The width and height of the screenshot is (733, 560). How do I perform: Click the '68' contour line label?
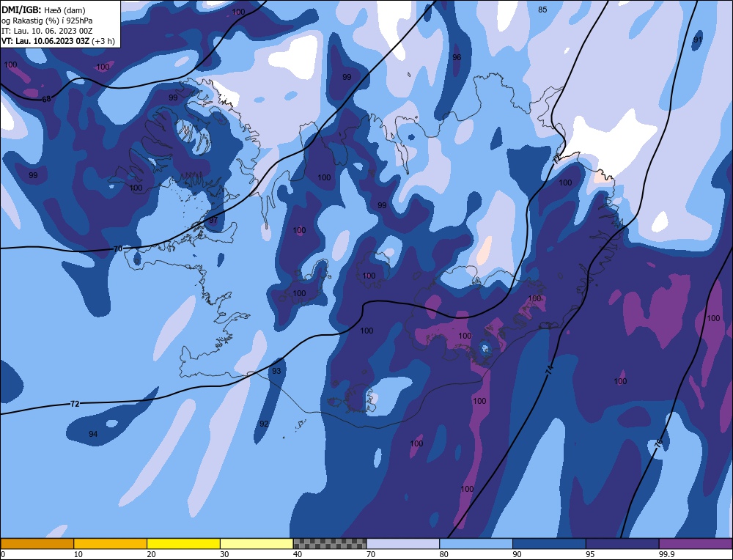(46, 99)
